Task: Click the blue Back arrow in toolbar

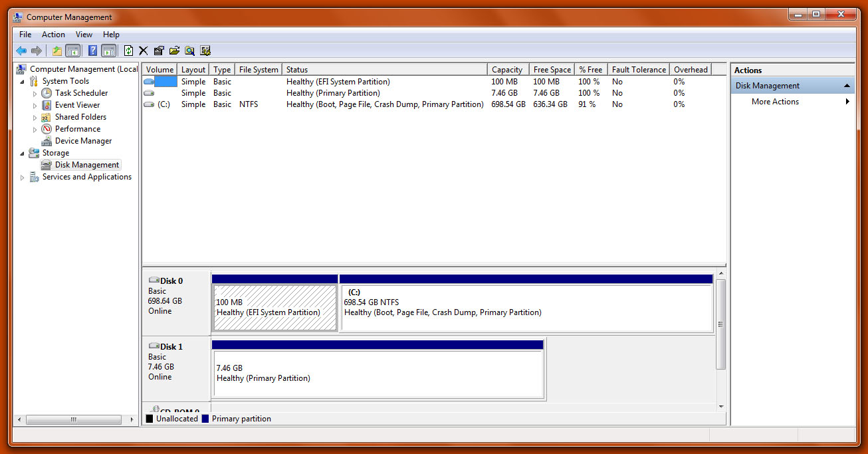Action: point(21,51)
